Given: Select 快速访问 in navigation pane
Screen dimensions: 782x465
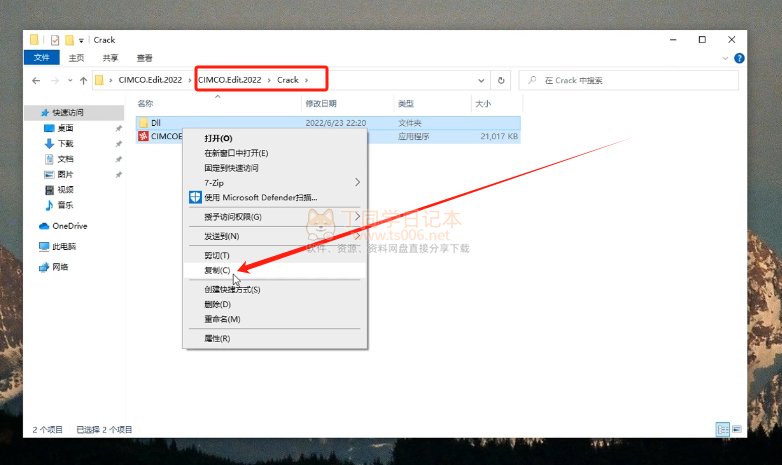Looking at the screenshot, I should pos(74,112).
